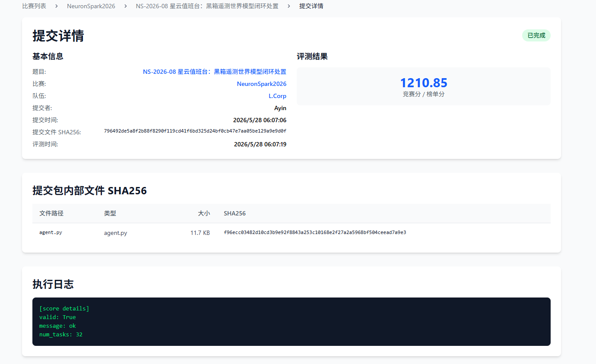Click the message: ok log line

(57, 326)
